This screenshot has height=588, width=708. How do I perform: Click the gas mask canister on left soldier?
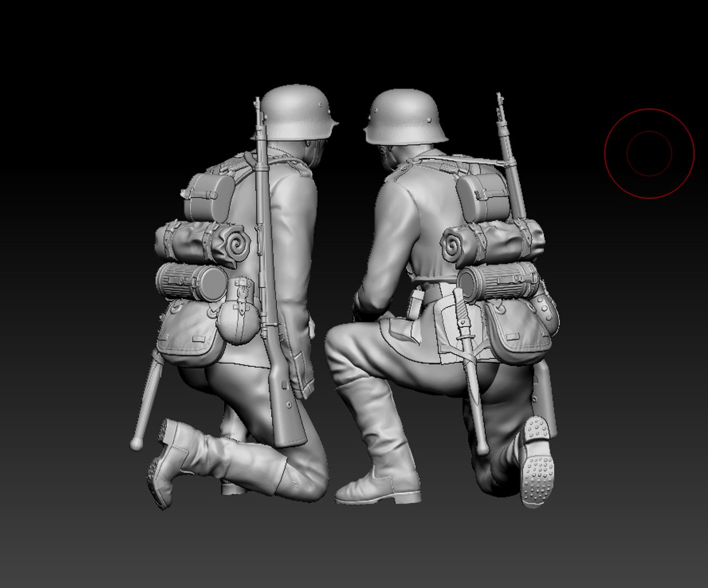click(191, 281)
